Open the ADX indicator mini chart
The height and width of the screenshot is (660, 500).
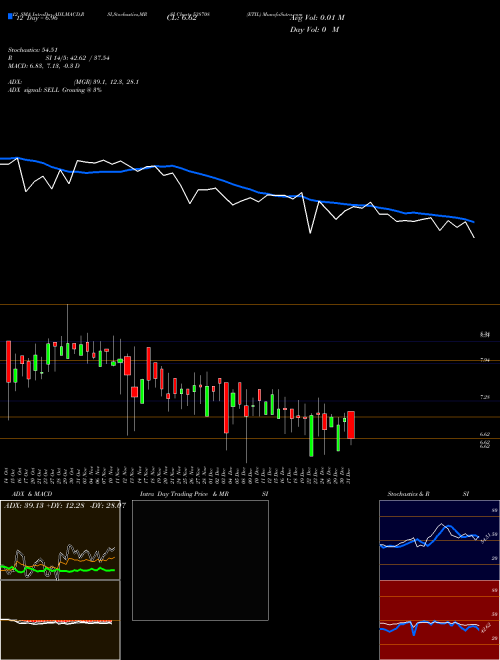(60, 540)
